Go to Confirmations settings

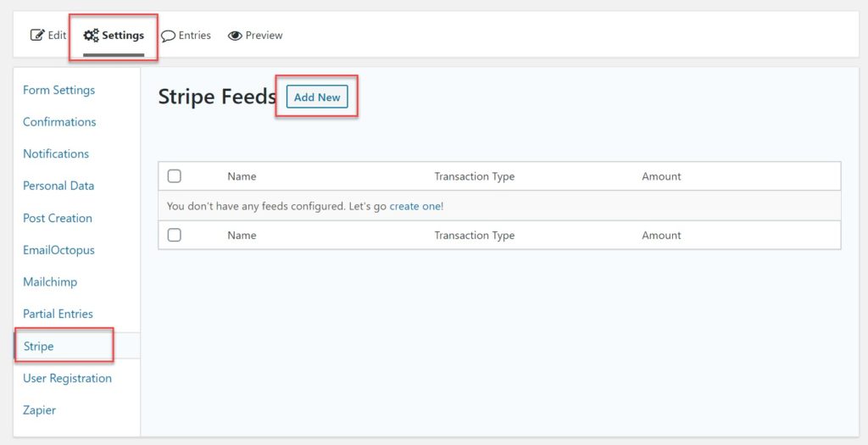pyautogui.click(x=59, y=122)
